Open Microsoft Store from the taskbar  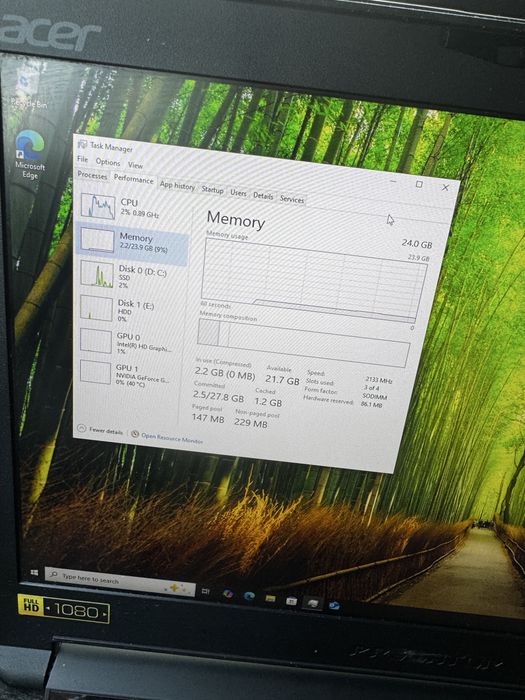point(291,601)
